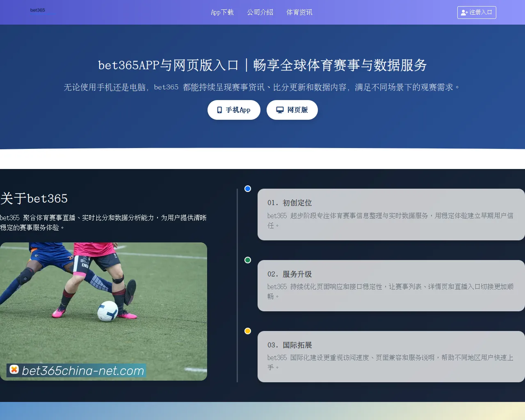Click the 手机App button
The width and height of the screenshot is (525, 420).
click(234, 110)
